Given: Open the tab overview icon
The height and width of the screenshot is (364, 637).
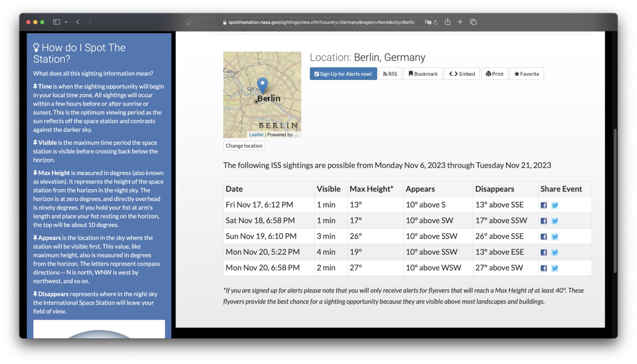Looking at the screenshot, I should coord(473,22).
